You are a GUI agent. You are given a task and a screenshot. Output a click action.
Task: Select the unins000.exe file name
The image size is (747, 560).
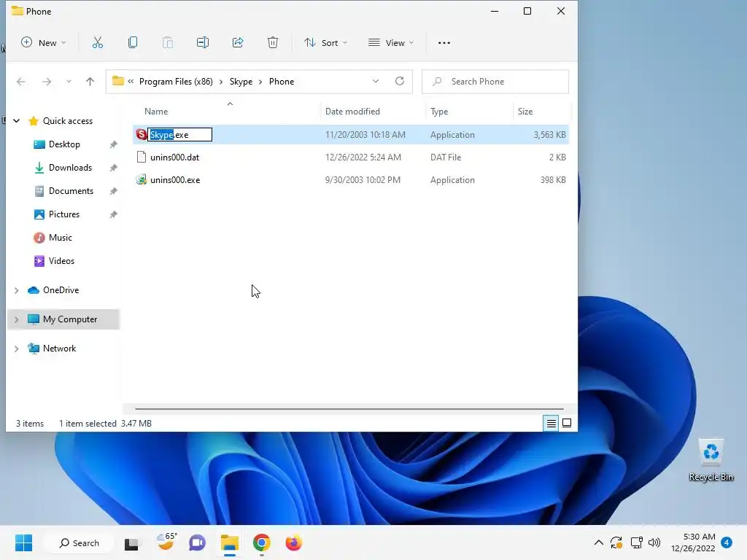pyautogui.click(x=175, y=180)
